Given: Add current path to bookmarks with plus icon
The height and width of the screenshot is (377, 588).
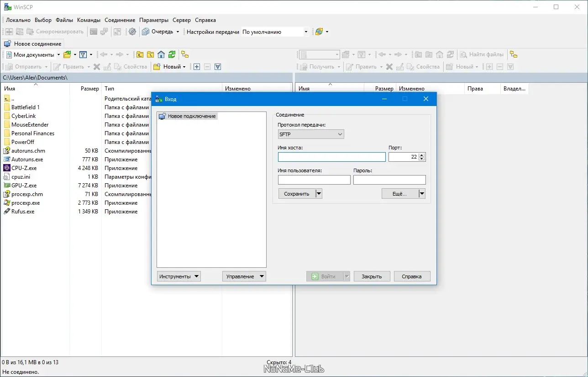Looking at the screenshot, I should click(x=196, y=67).
